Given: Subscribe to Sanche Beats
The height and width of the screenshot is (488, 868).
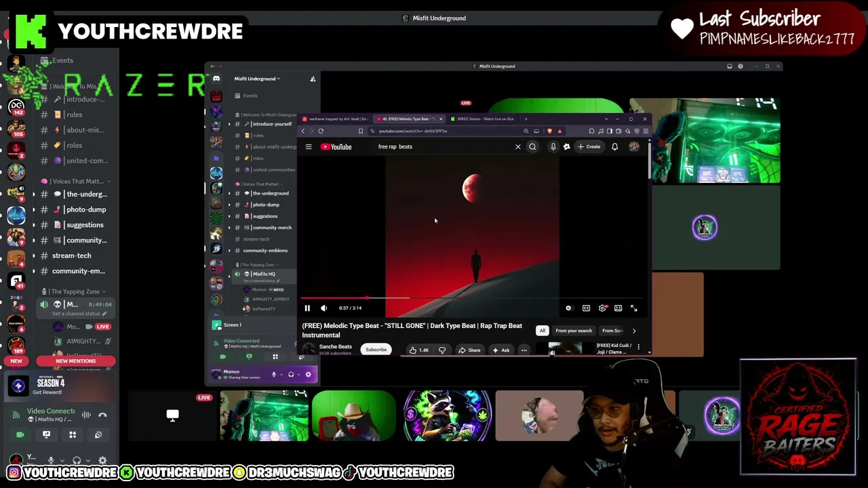Looking at the screenshot, I should point(376,350).
